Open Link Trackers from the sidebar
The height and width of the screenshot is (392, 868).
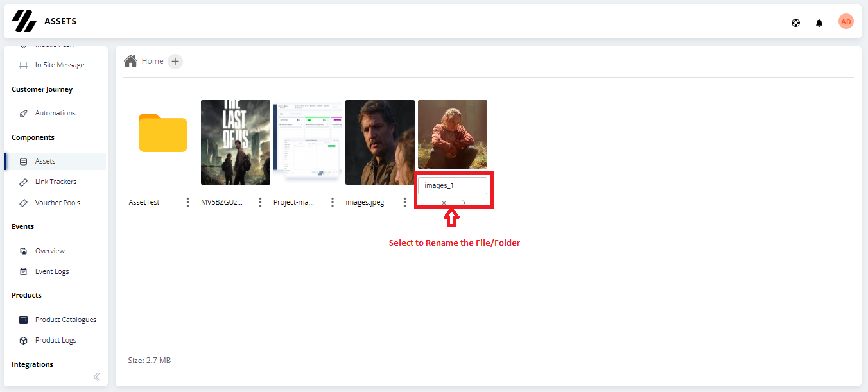tap(55, 182)
